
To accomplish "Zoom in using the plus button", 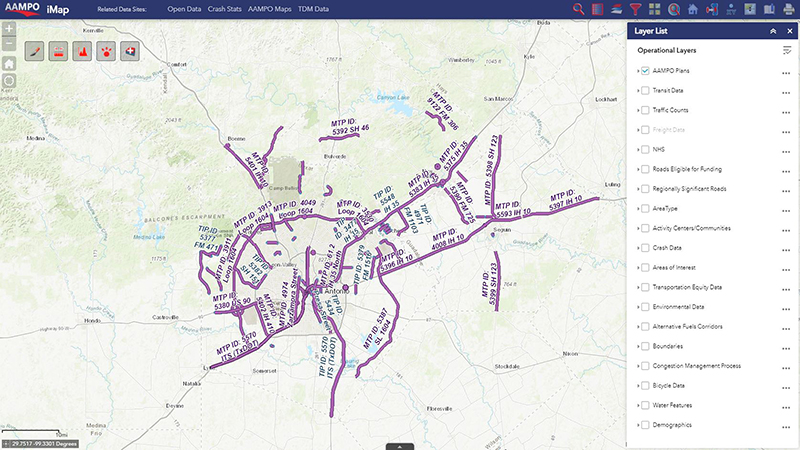I will pyautogui.click(x=9, y=29).
